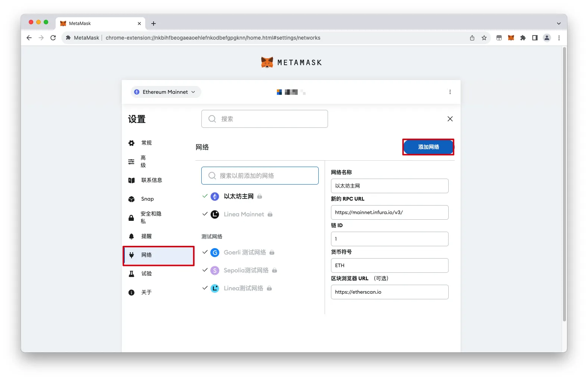This screenshot has height=380, width=588.
Task: Close the settings page with the X
Action: [450, 119]
